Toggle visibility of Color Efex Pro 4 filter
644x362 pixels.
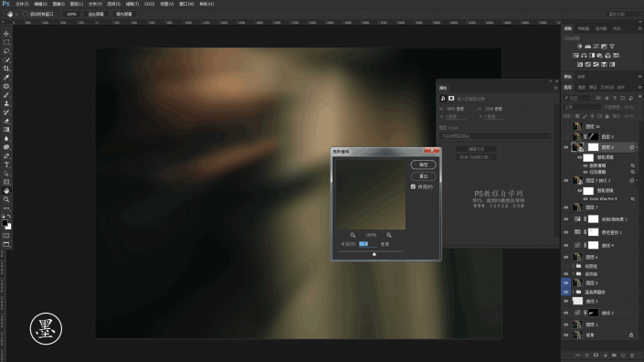coord(586,199)
